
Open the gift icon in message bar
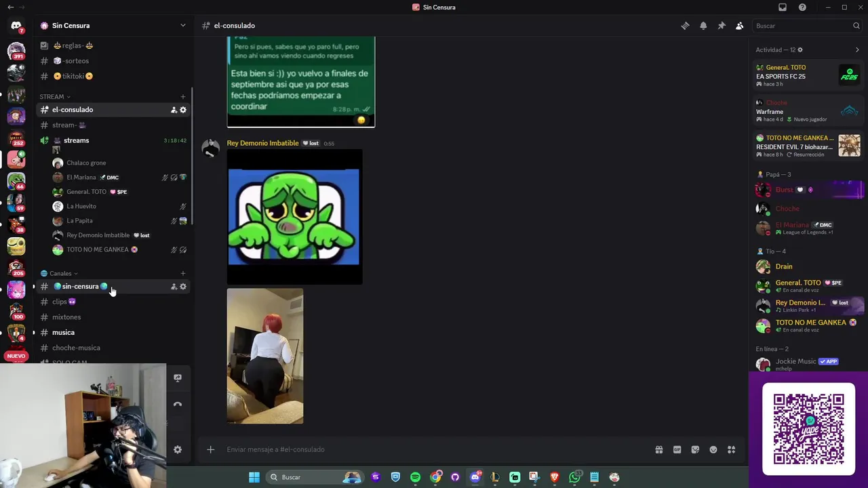658,449
